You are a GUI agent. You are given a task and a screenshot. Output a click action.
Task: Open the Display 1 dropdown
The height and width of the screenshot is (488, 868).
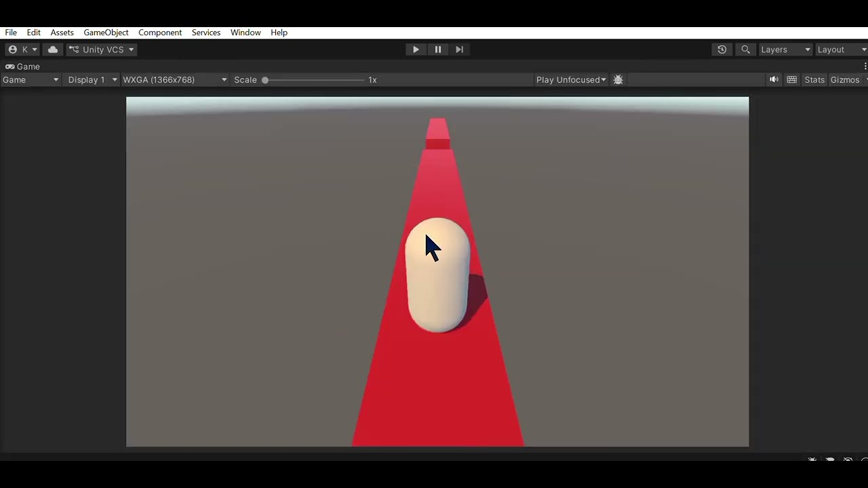(x=93, y=80)
